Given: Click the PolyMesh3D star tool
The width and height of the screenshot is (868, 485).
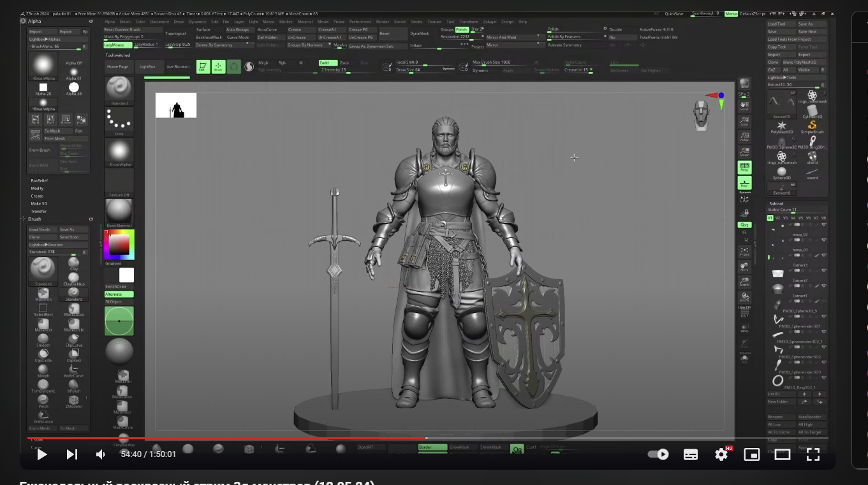Looking at the screenshot, I should point(781,125).
